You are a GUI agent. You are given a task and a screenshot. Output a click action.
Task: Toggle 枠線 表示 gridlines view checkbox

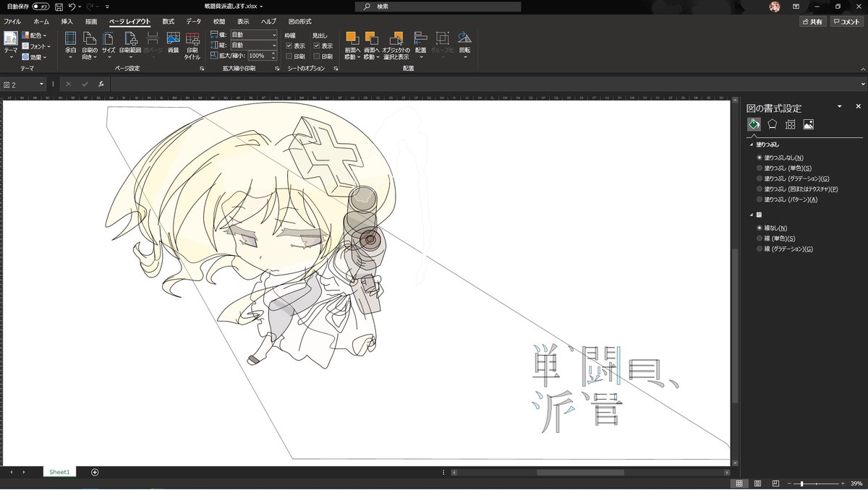click(289, 46)
